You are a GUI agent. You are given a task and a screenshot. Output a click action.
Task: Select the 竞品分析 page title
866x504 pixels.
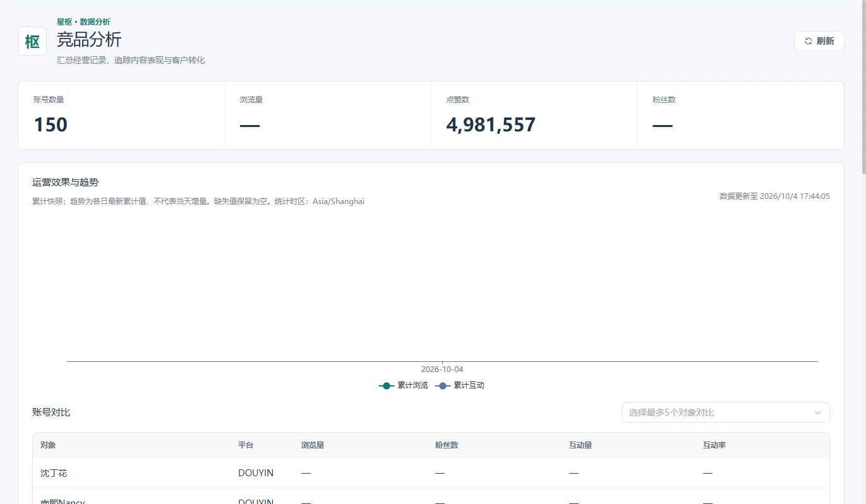click(89, 40)
